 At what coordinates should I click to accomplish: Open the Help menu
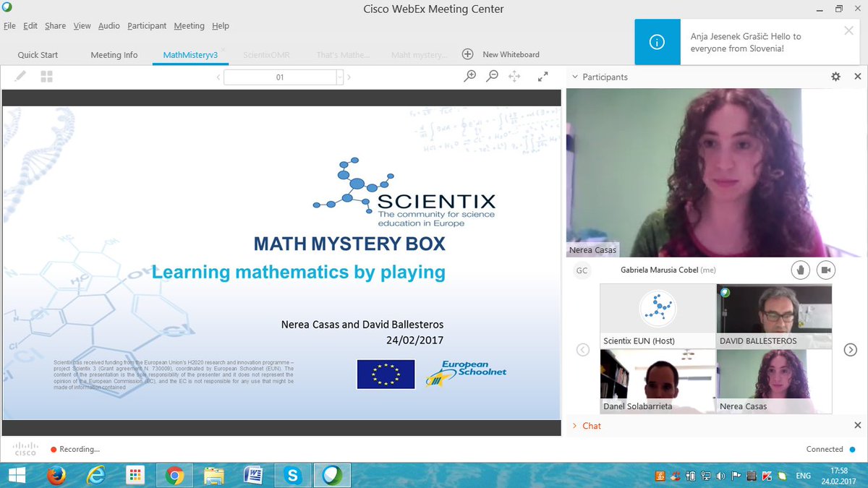pos(221,25)
